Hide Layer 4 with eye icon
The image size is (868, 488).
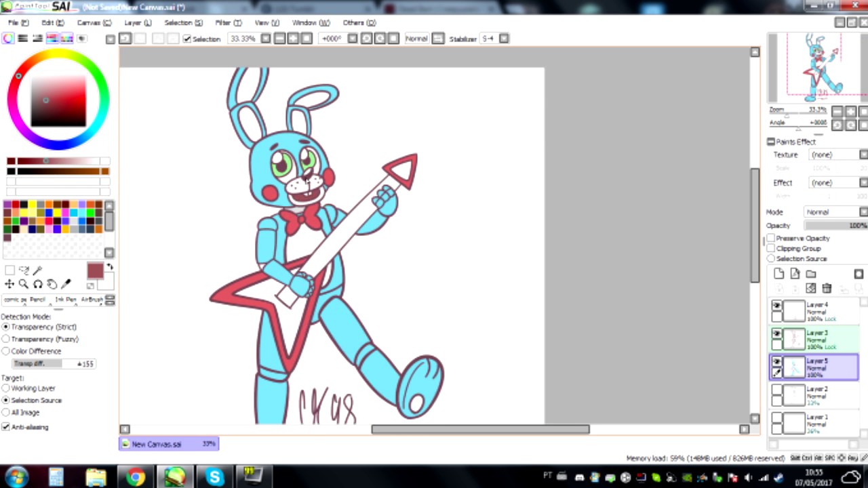pyautogui.click(x=776, y=306)
